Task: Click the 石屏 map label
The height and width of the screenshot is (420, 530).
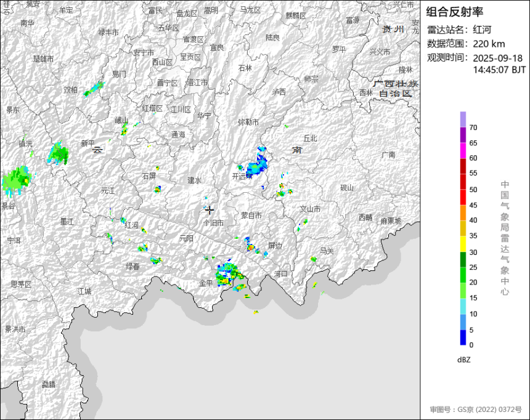Action: pos(149,176)
